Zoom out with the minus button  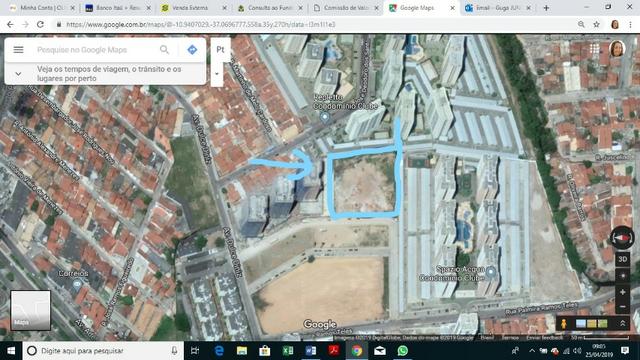tap(623, 307)
